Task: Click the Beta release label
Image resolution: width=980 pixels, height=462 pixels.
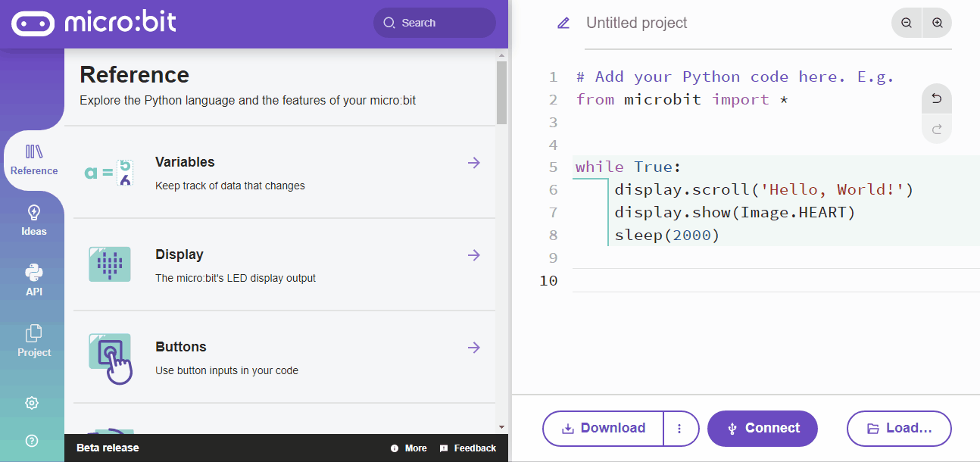Action: (x=108, y=448)
